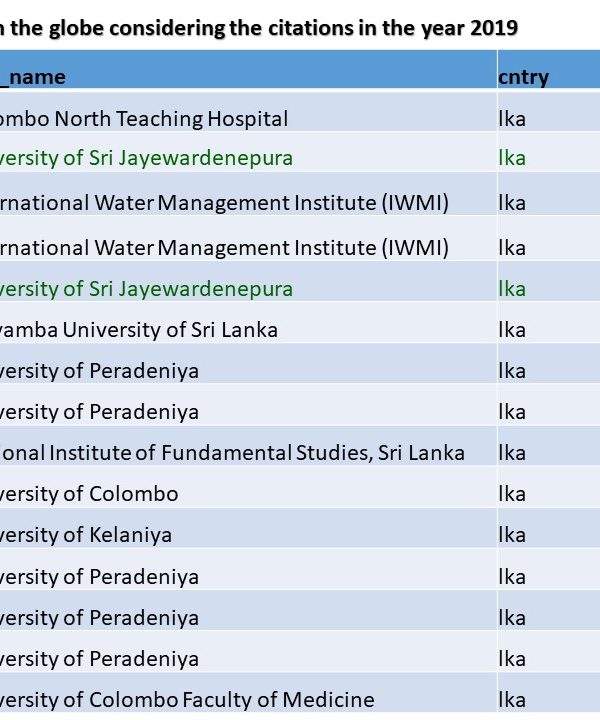Click the first International Water Management Institute entry
The image size is (600, 720).
coord(224,203)
